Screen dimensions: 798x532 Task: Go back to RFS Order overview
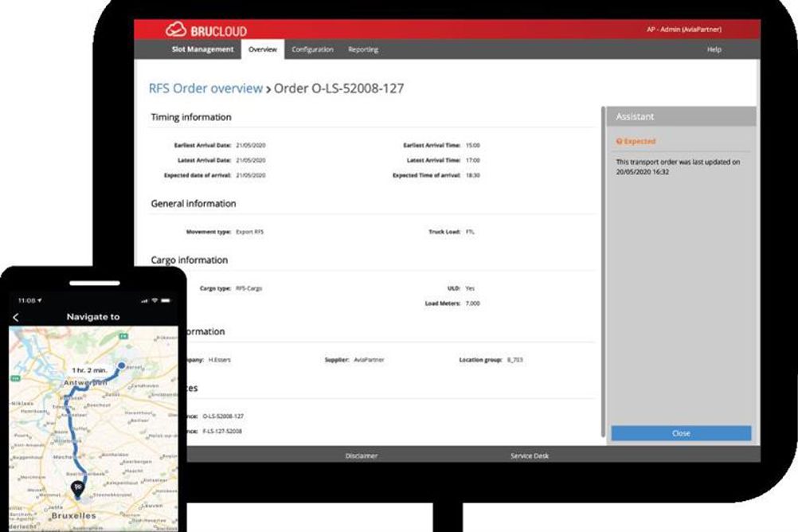[x=205, y=88]
